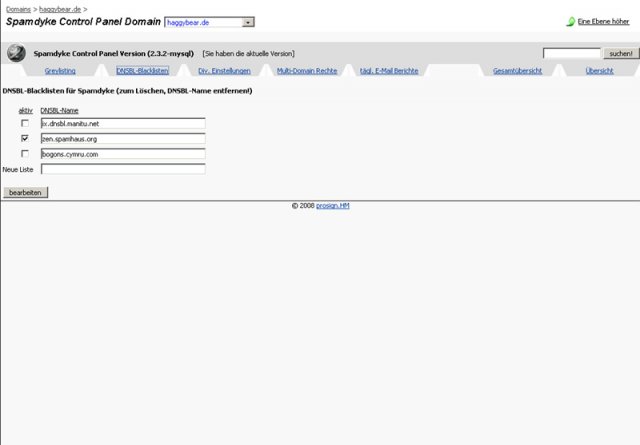Enable the ix.dnsbl.manitu.net checkbox
640x445 pixels.
click(x=25, y=123)
